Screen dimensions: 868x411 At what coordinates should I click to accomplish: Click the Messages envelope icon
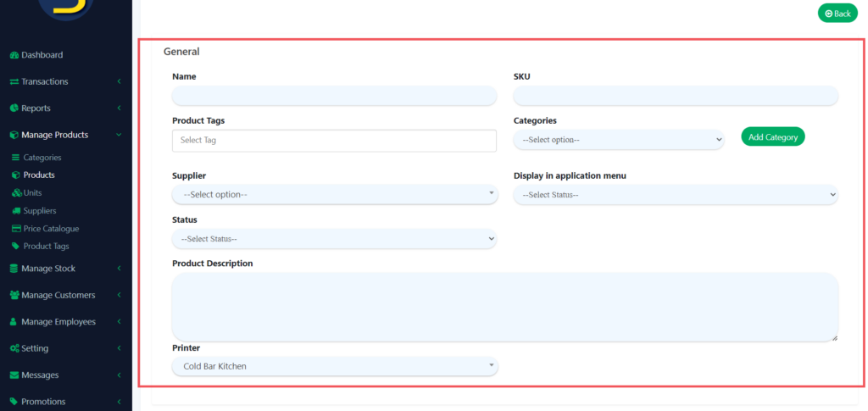point(14,375)
